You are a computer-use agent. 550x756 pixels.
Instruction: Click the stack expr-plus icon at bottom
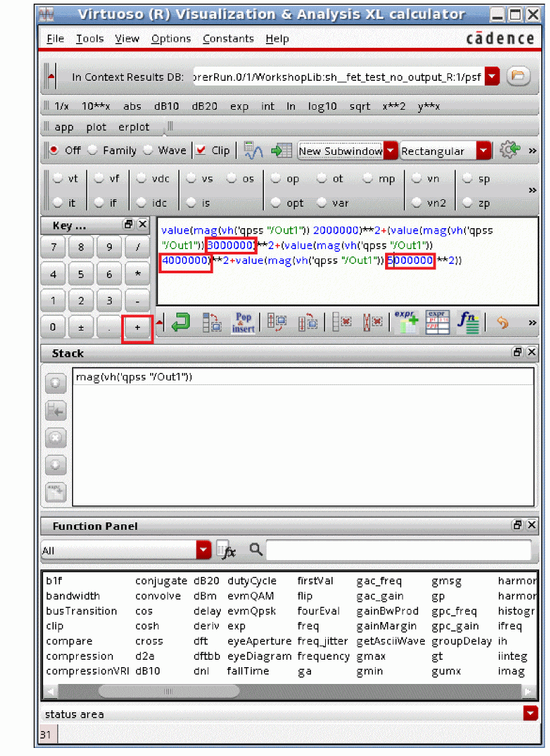pyautogui.click(x=55, y=492)
